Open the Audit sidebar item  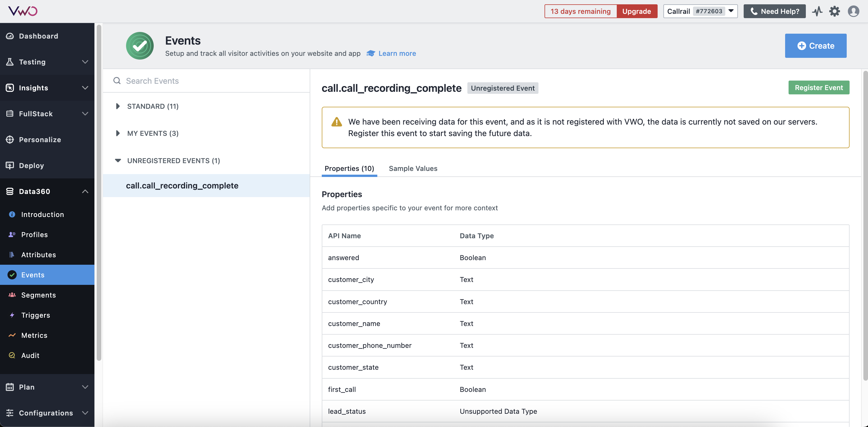30,355
